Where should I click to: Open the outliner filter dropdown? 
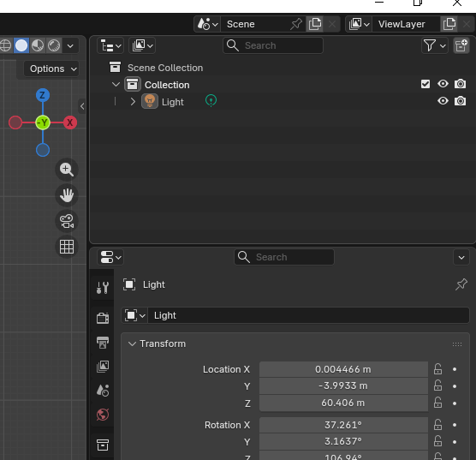pyautogui.click(x=434, y=46)
